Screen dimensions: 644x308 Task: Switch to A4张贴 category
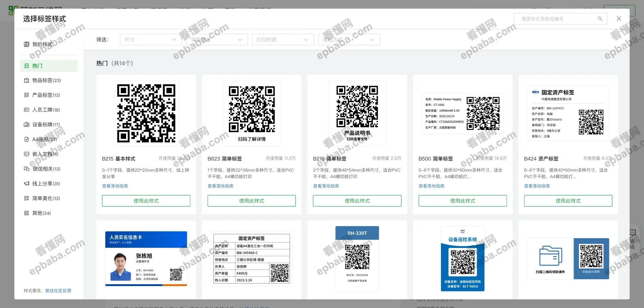44,139
